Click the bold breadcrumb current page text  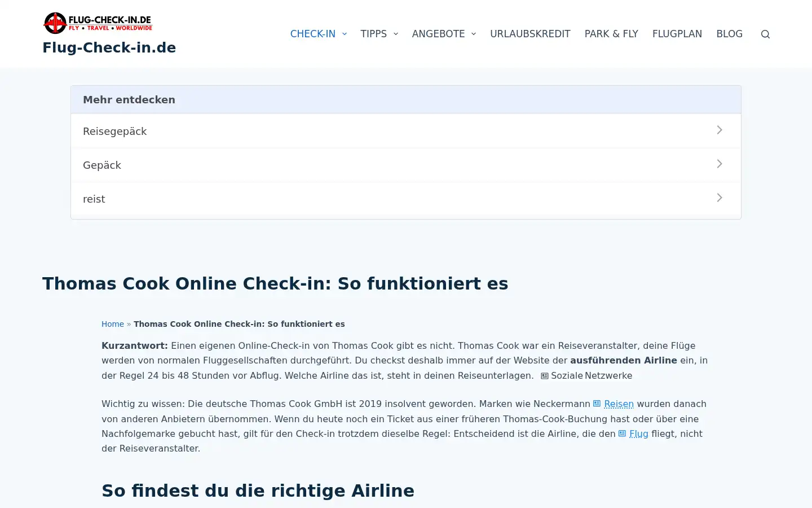coord(239,324)
